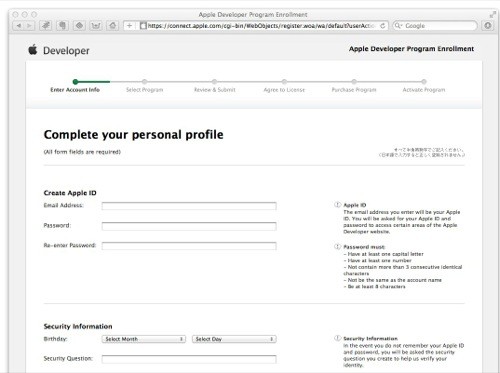
Task: Click the Apple Developer Program Enrollment heading
Action: click(x=411, y=49)
